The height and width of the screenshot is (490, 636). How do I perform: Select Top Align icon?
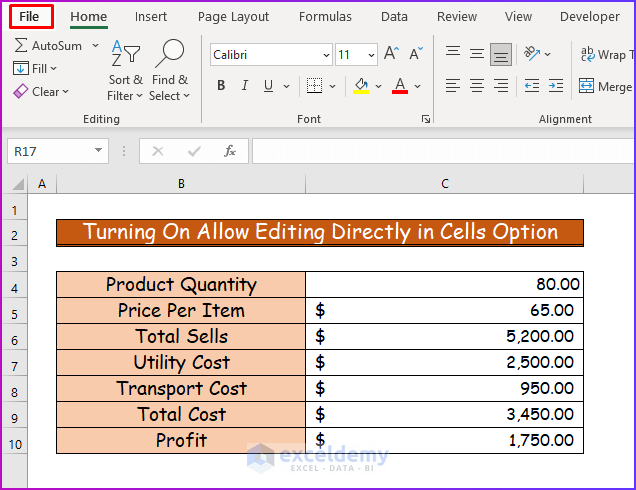tap(453, 52)
